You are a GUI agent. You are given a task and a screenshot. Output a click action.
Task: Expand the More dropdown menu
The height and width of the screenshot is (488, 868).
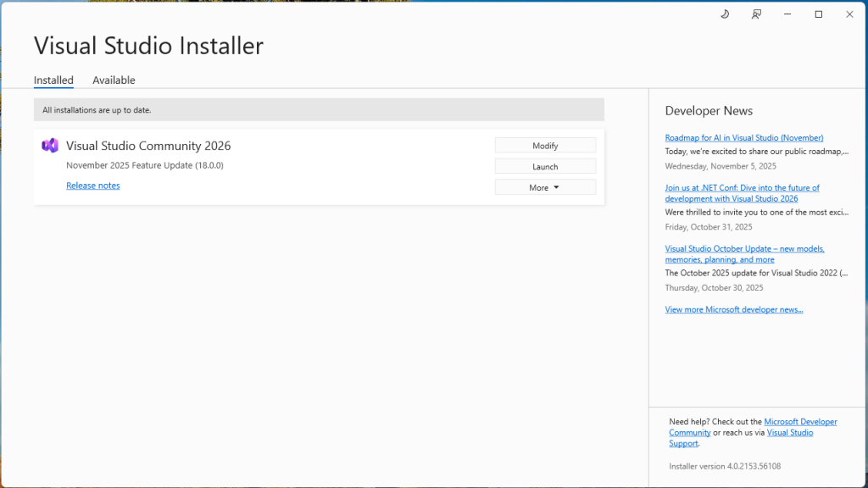pyautogui.click(x=545, y=187)
